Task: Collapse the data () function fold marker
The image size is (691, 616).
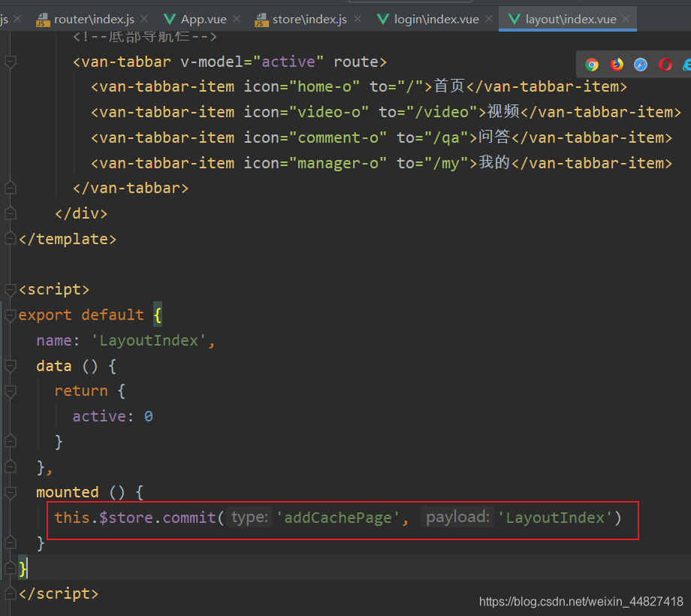Action: [10, 366]
